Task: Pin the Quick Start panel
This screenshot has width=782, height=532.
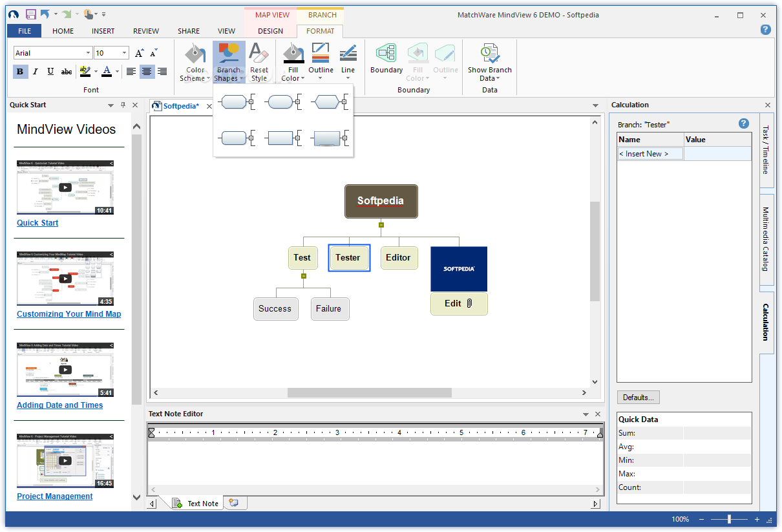Action: tap(123, 105)
